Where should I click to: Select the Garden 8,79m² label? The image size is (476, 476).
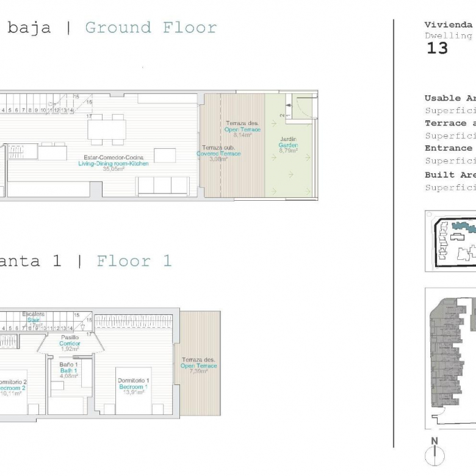(x=288, y=145)
